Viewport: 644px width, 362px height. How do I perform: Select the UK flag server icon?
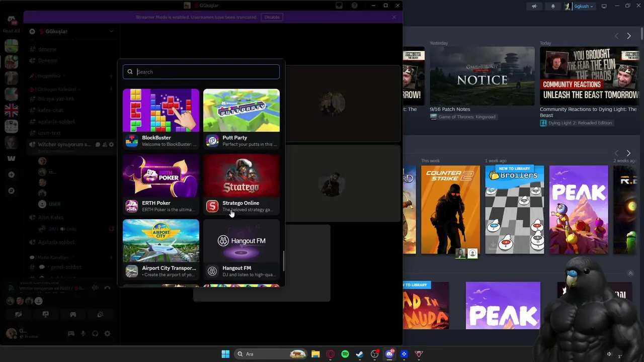(11, 110)
